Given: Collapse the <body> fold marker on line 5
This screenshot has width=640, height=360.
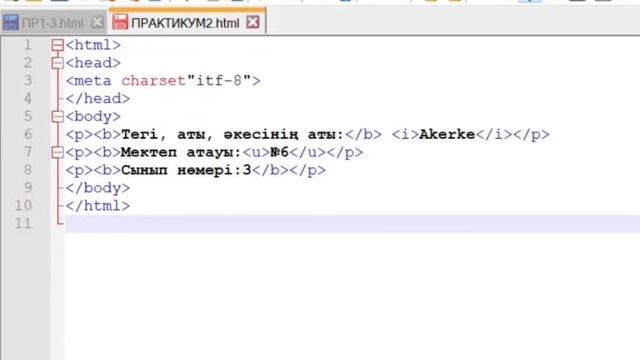Looking at the screenshot, I should click(58, 117).
